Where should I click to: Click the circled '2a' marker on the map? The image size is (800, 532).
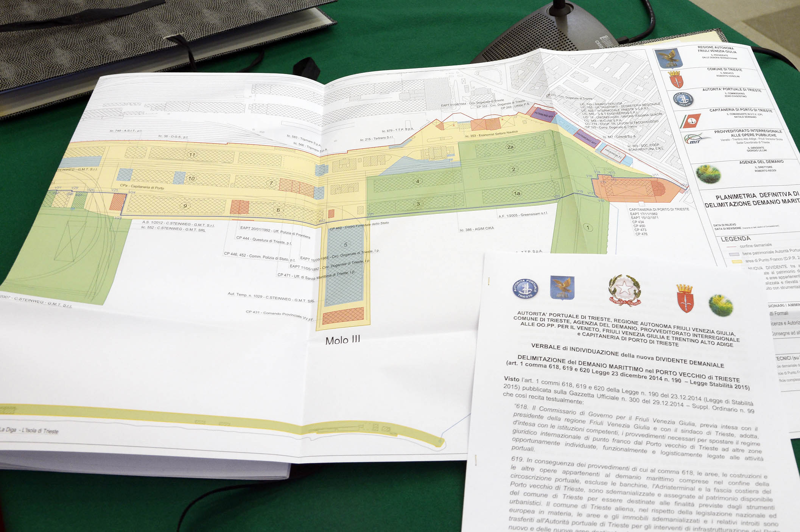click(510, 147)
